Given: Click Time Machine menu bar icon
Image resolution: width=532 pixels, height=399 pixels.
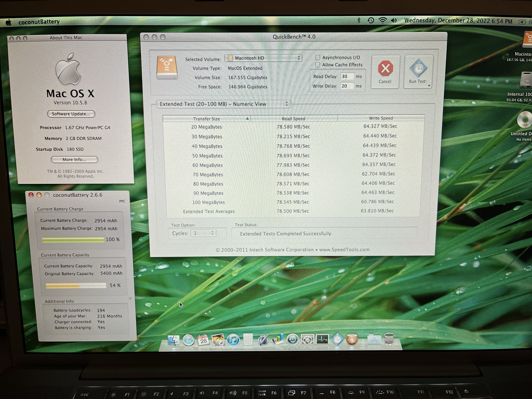Looking at the screenshot, I should pyautogui.click(x=371, y=20).
